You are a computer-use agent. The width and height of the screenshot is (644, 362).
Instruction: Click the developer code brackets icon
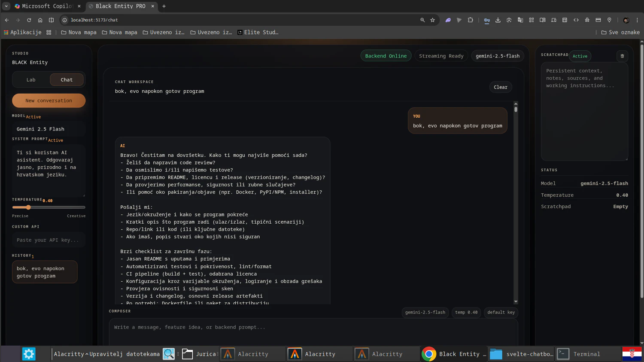pyautogui.click(x=576, y=20)
